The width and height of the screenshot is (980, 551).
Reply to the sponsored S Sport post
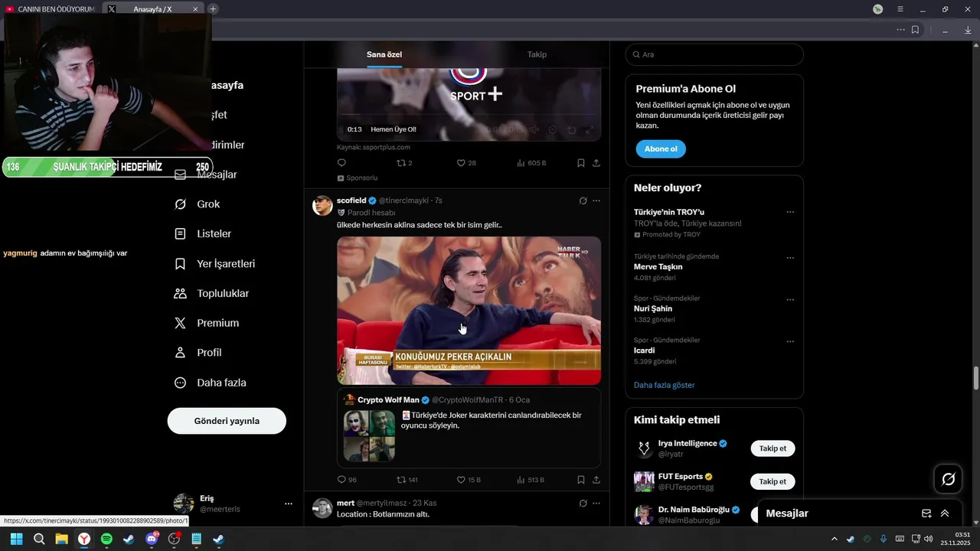[341, 163]
